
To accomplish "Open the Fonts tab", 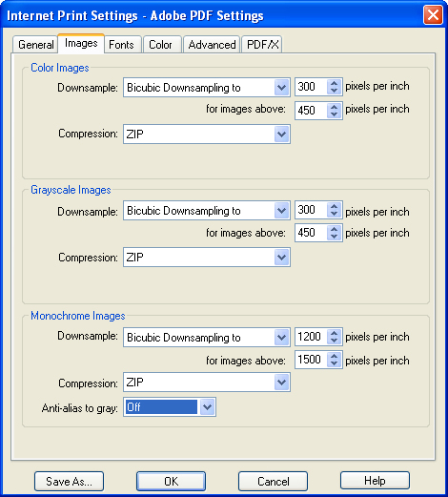I will [x=122, y=45].
